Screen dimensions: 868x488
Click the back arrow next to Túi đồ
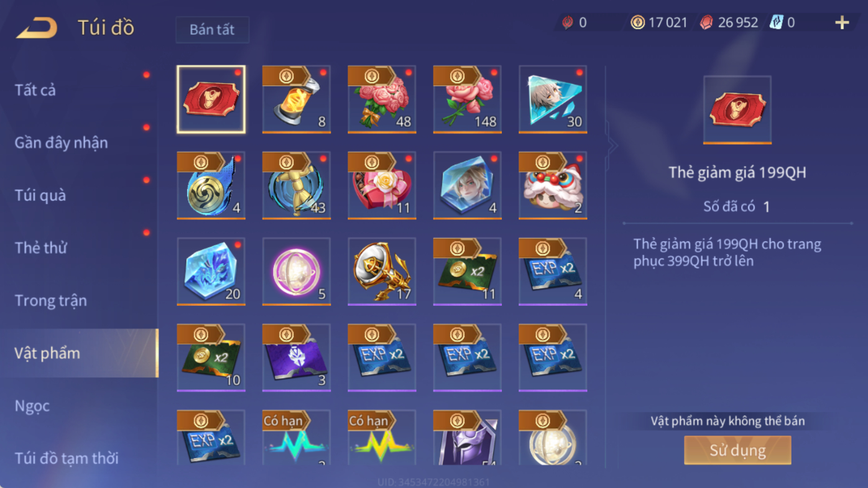[37, 28]
